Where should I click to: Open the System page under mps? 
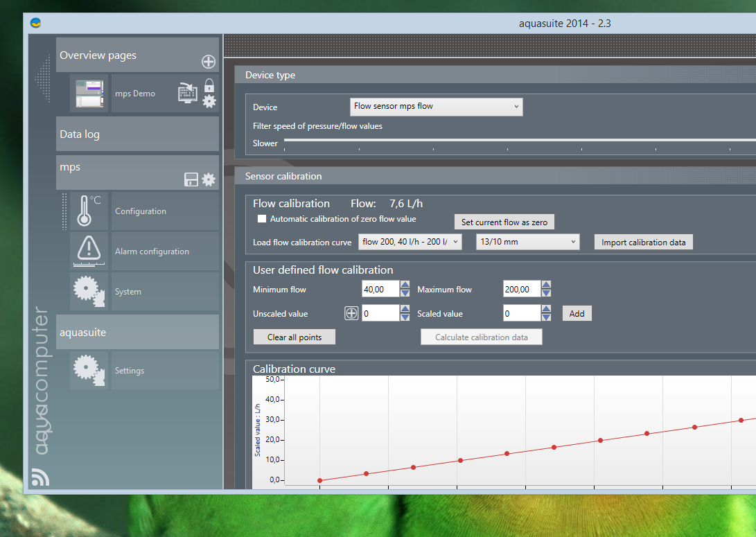165,292
